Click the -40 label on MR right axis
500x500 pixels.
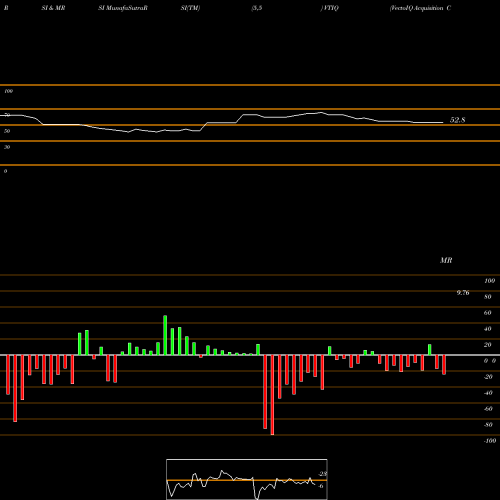pos(488,393)
